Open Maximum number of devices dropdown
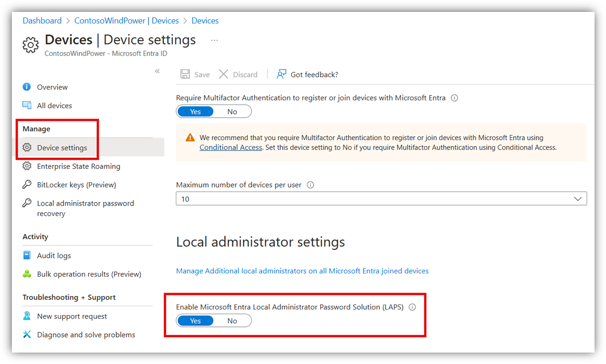The width and height of the screenshot is (606, 364). click(578, 199)
